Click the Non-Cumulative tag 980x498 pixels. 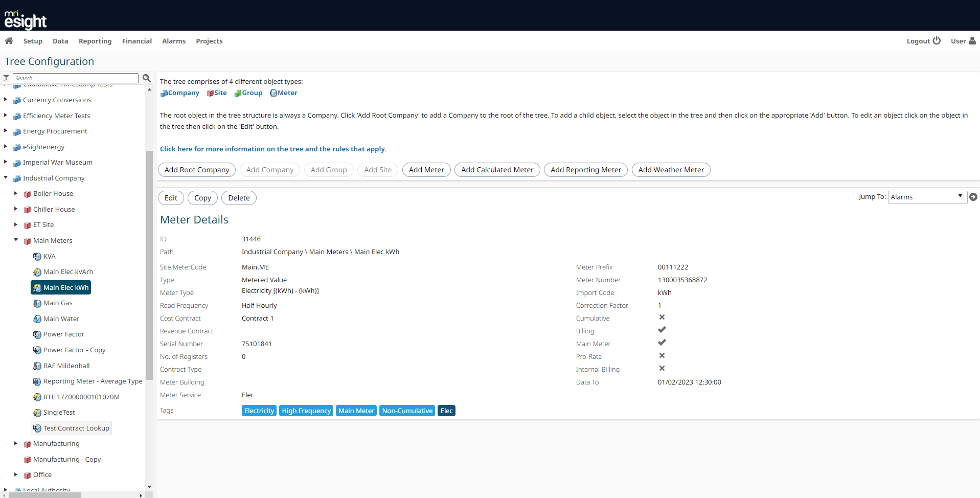(x=407, y=411)
